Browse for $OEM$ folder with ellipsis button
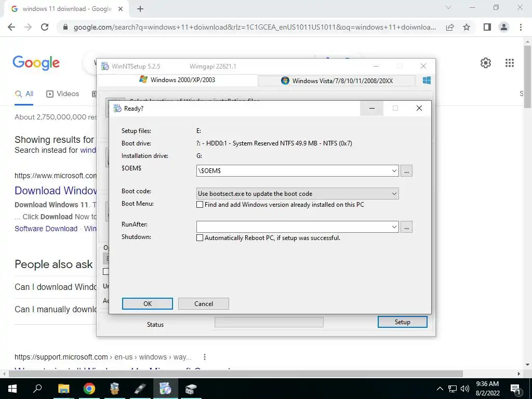The height and width of the screenshot is (399, 532). tap(406, 170)
